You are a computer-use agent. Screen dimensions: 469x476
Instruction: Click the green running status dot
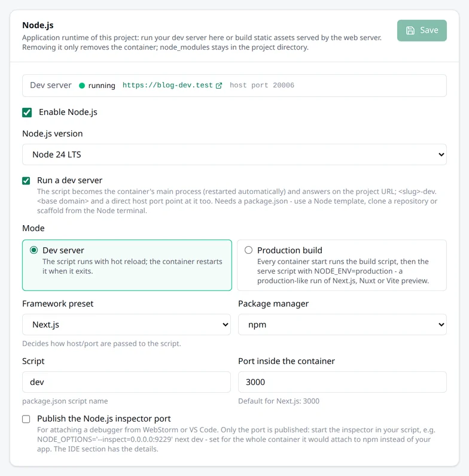81,86
